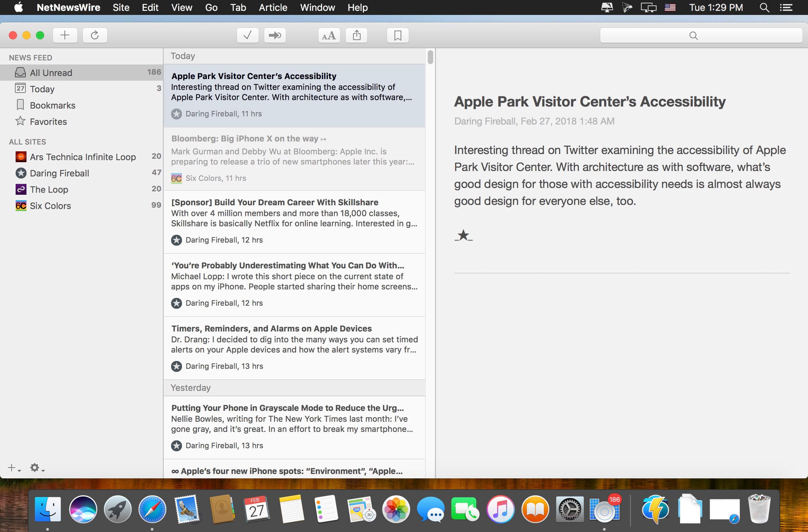Image resolution: width=808 pixels, height=532 pixels.
Task: Click the add feed plus toolbar button
Action: tap(65, 35)
